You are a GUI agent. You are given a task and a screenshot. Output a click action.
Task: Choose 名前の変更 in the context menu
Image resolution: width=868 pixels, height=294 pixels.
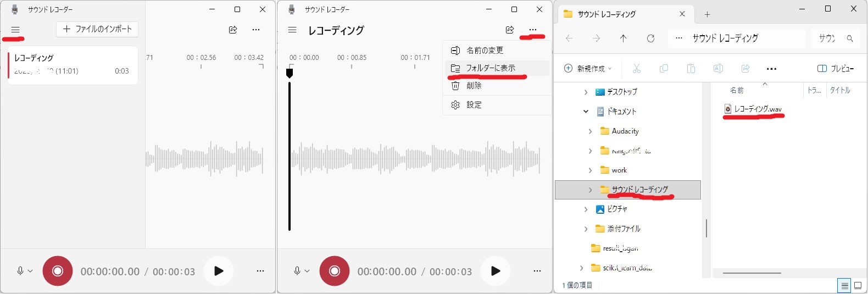click(485, 51)
